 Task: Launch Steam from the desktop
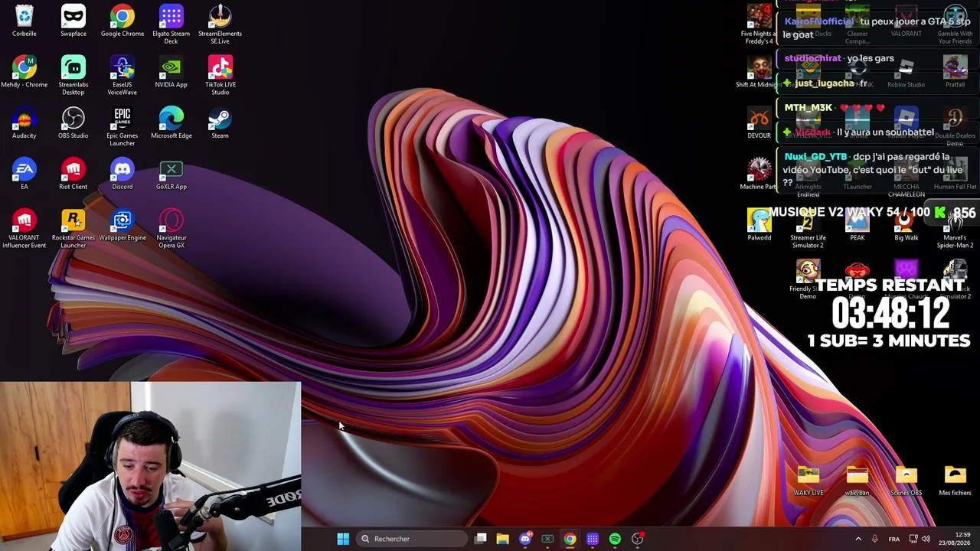tap(220, 123)
